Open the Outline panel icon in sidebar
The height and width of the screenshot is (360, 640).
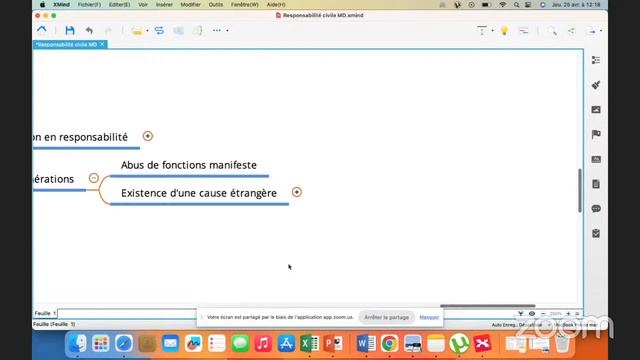596,60
